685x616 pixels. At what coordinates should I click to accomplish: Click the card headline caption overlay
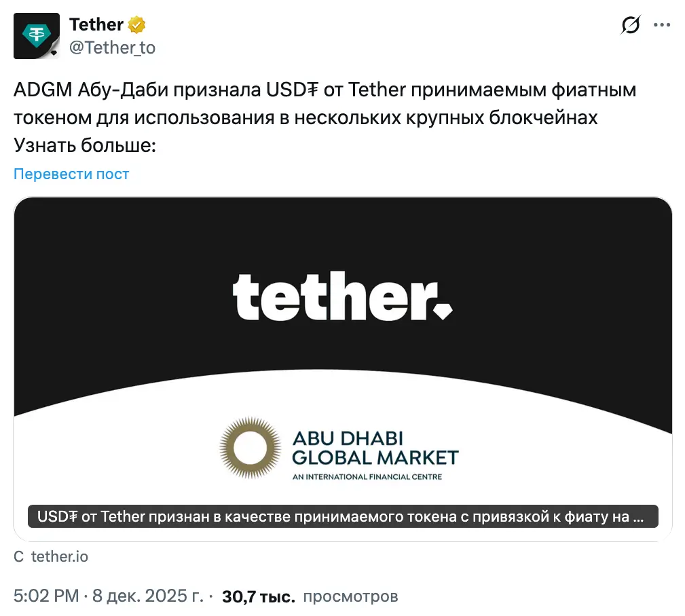(x=343, y=517)
